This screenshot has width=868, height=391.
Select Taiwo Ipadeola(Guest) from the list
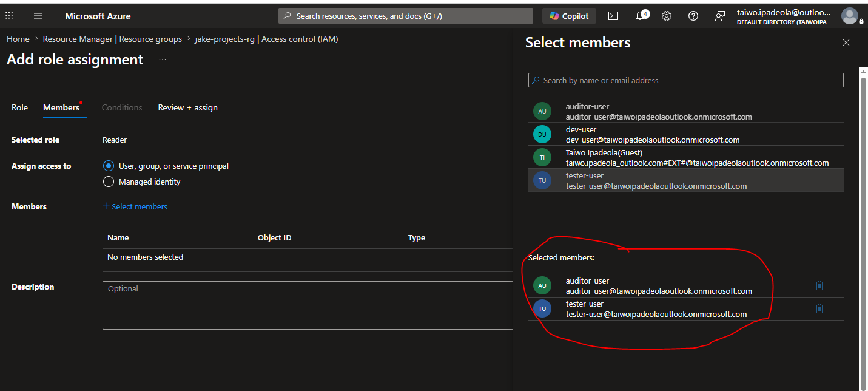(x=686, y=157)
